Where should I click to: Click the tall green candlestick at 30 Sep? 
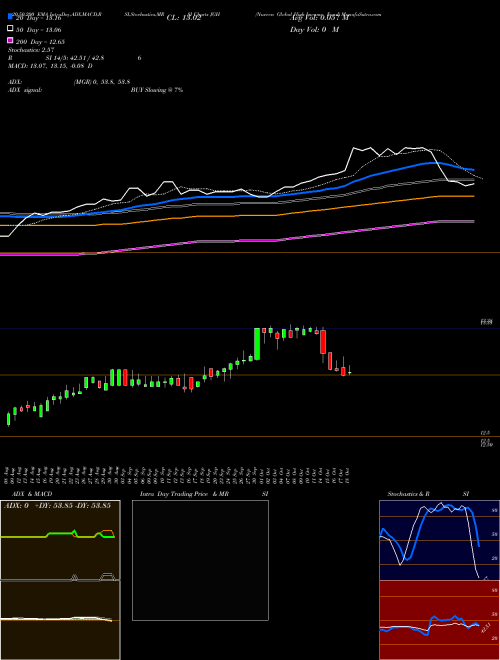(x=257, y=344)
